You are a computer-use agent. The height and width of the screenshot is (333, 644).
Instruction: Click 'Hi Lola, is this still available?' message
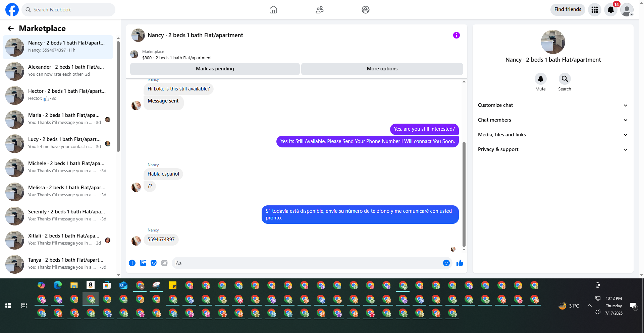178,89
